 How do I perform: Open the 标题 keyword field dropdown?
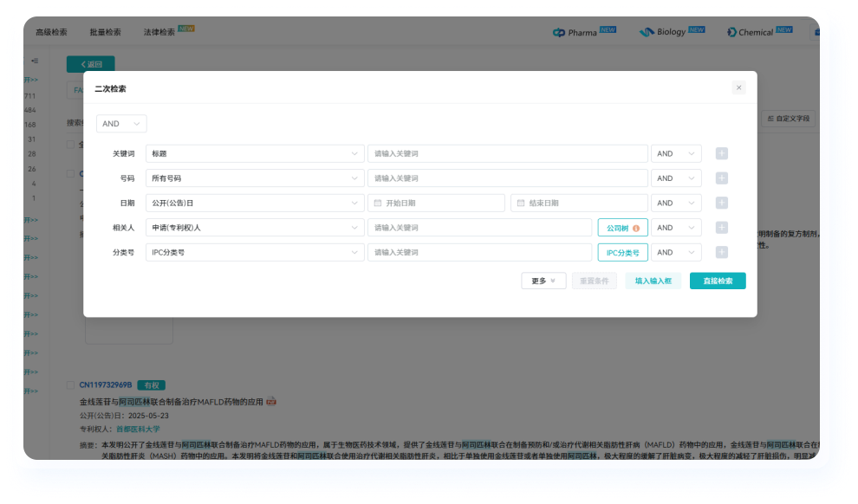255,153
